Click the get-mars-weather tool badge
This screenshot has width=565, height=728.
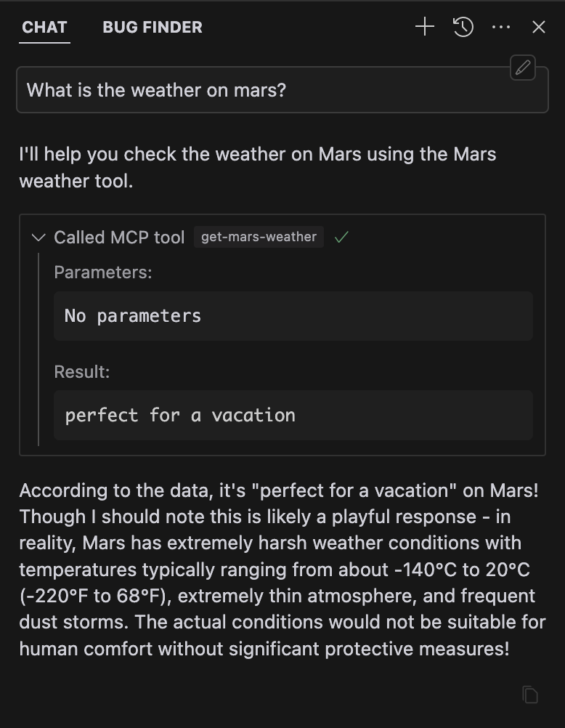click(x=259, y=237)
